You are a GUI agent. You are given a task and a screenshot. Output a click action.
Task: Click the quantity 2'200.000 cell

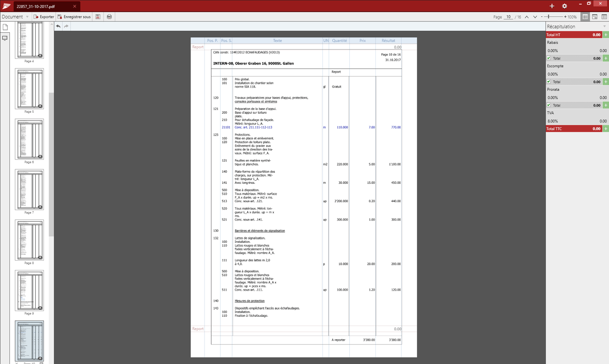tap(341, 201)
